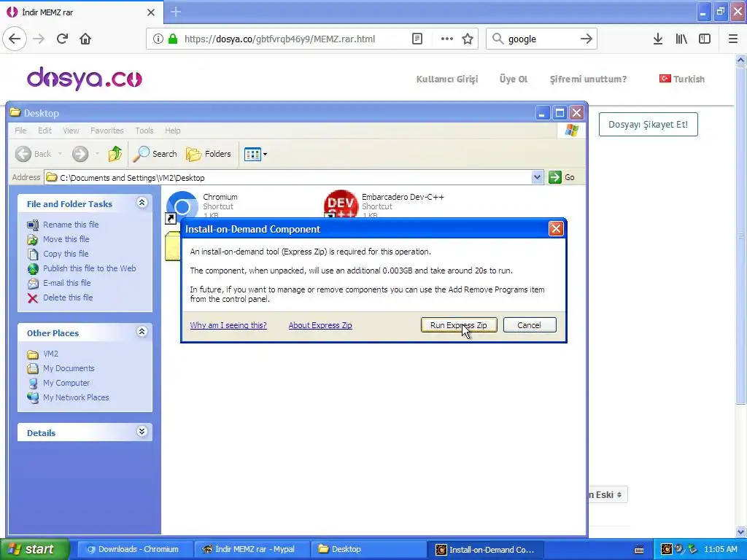Viewport: 747px width, 560px height.
Task: Toggle the browser sidebar icon
Action: (x=705, y=39)
